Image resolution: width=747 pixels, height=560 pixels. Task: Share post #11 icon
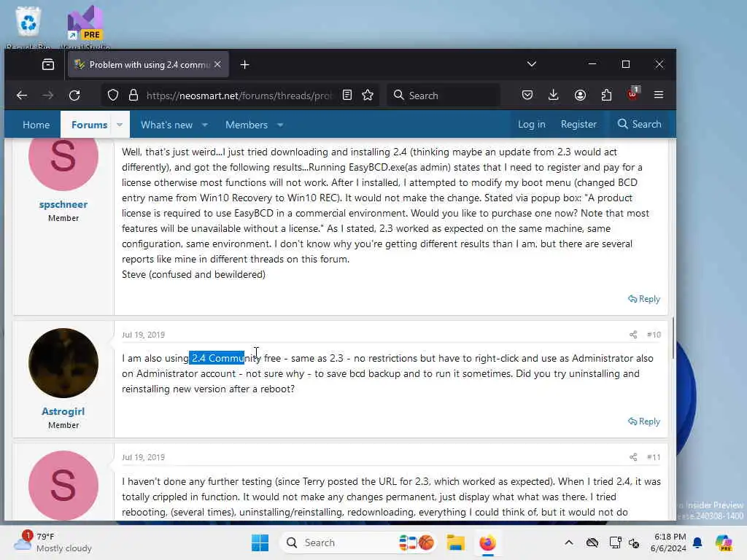[633, 457]
